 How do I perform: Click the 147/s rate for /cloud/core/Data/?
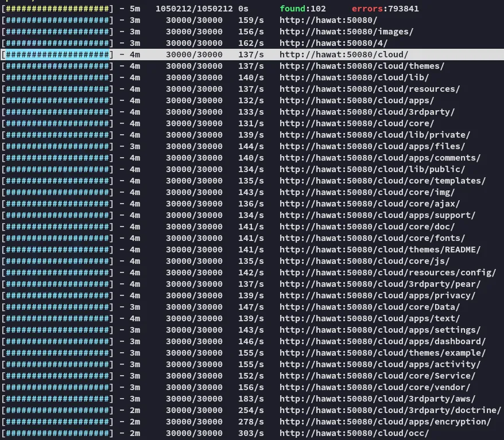pos(251,307)
